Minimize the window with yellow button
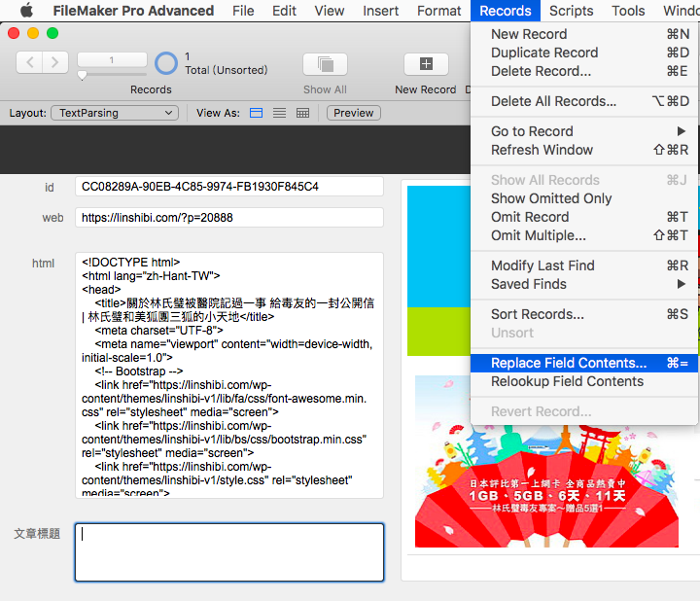This screenshot has height=601, width=700. coord(33,33)
